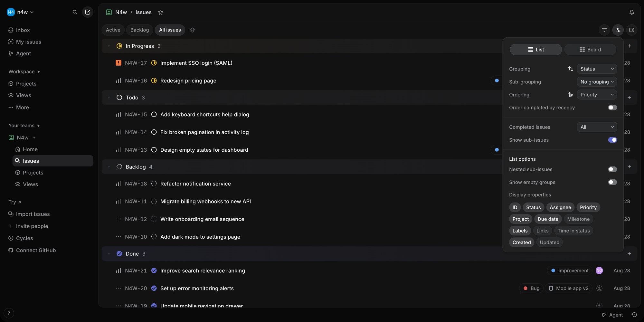Switch to the Backlog tab
This screenshot has height=322, width=644.
pyautogui.click(x=139, y=30)
